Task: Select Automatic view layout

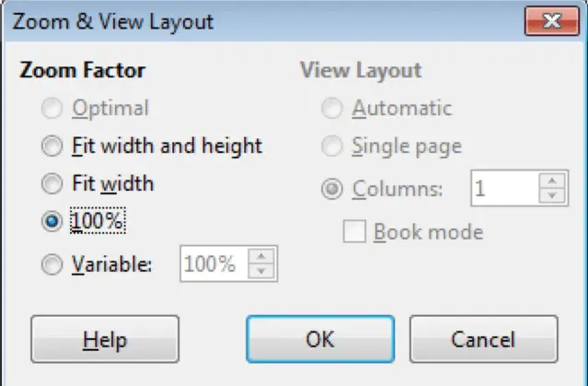Action: (329, 109)
